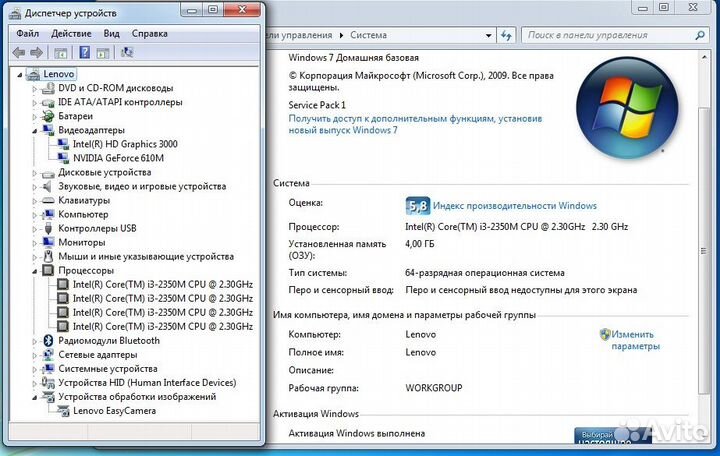Screen dimensions: 720x456
Task: Open the Справка menu
Action: click(x=150, y=34)
